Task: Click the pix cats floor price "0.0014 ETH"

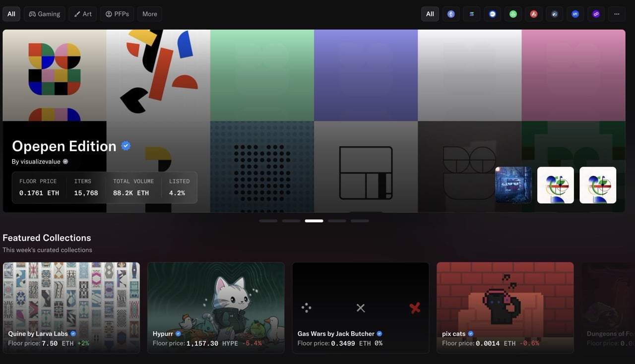Action: point(496,343)
